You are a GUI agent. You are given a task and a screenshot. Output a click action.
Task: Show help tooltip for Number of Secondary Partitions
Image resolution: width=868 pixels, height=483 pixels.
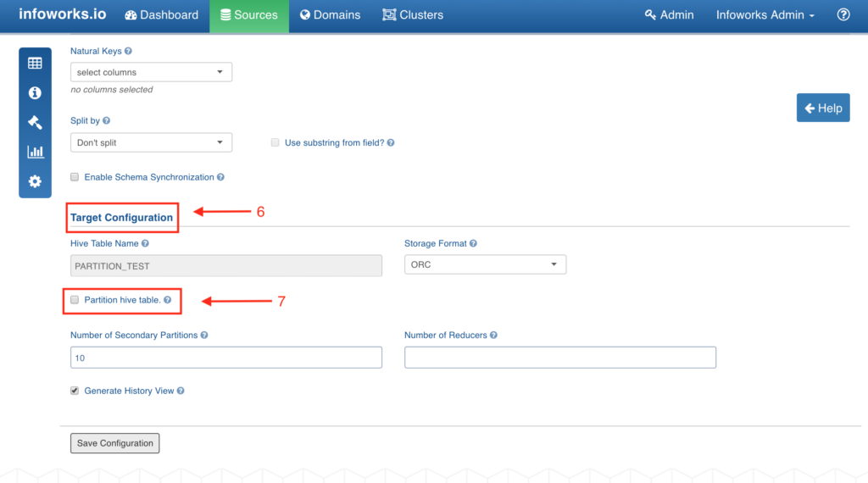click(x=204, y=336)
